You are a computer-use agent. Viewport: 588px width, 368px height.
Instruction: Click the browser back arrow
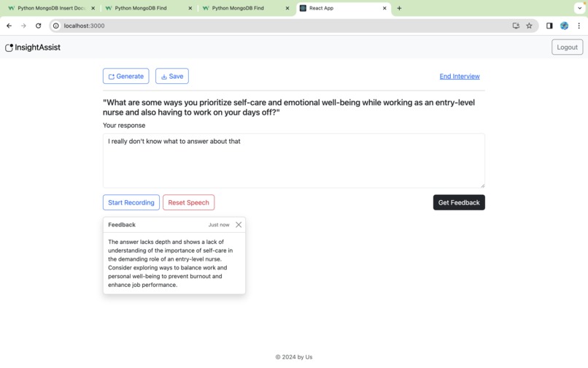9,26
